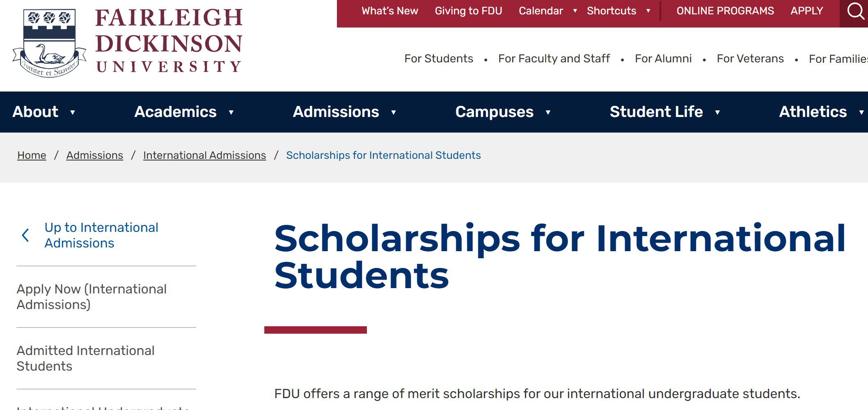This screenshot has width=868, height=410.
Task: Expand the Academics menu arrow
Action: pyautogui.click(x=231, y=112)
